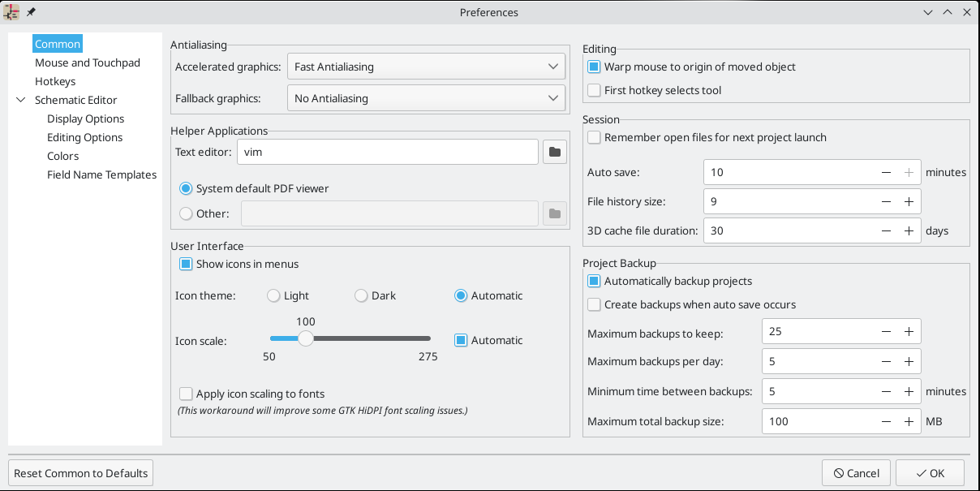Enable Remember open files for next project launch

point(595,137)
